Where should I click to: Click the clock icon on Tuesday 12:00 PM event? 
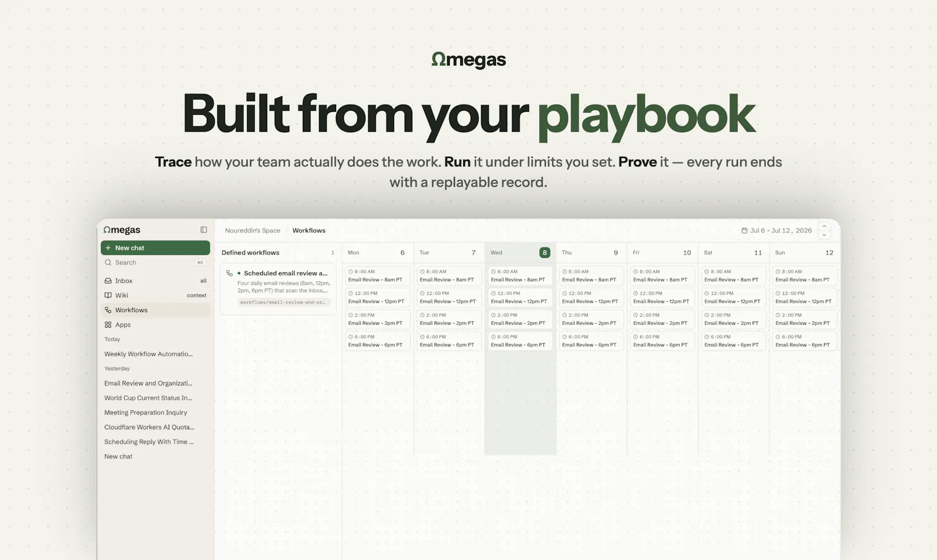tap(422, 293)
